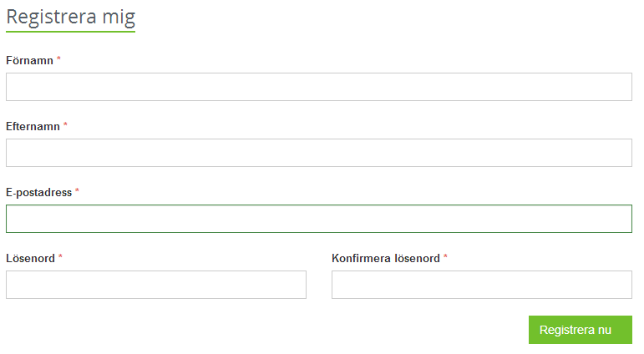Click the required asterisk next to Efternamn

[66, 126]
